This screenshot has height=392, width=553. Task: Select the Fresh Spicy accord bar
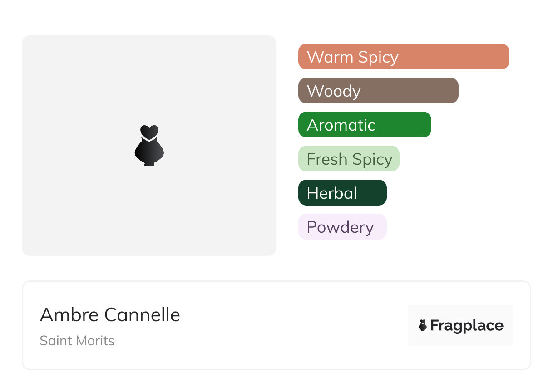pyautogui.click(x=349, y=159)
